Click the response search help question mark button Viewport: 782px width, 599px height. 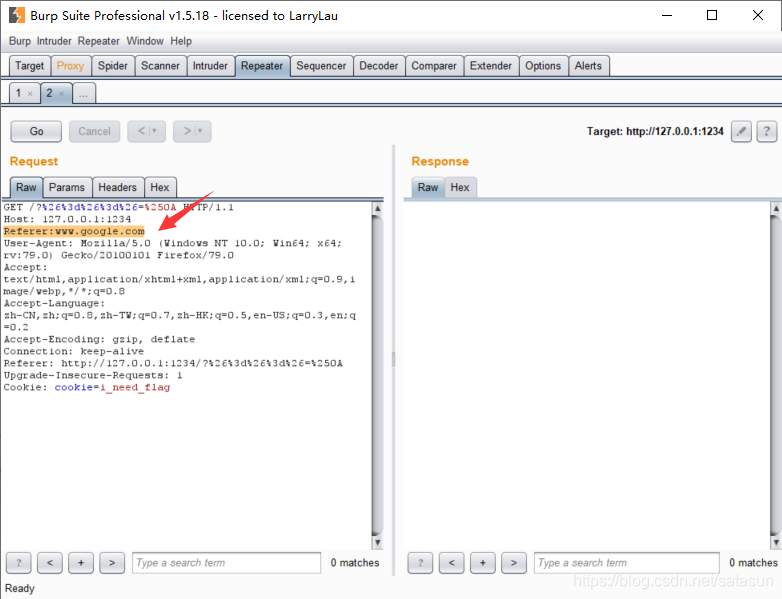[x=420, y=563]
